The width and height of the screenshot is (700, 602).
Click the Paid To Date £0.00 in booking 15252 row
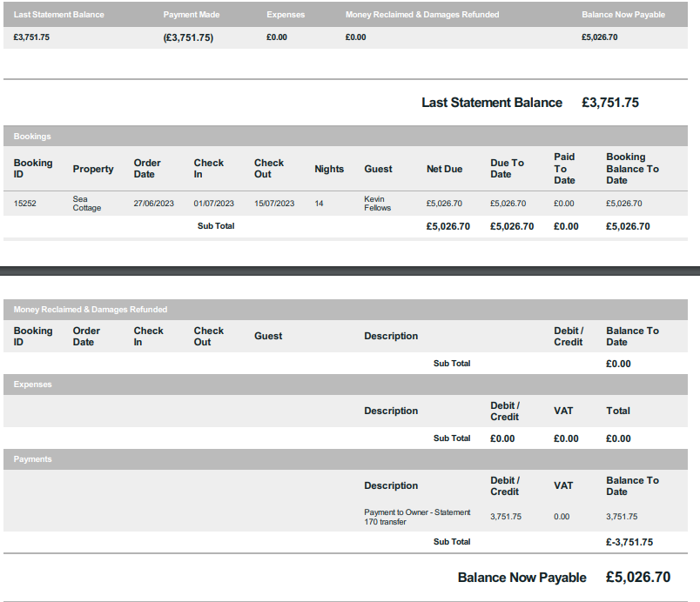tap(564, 204)
